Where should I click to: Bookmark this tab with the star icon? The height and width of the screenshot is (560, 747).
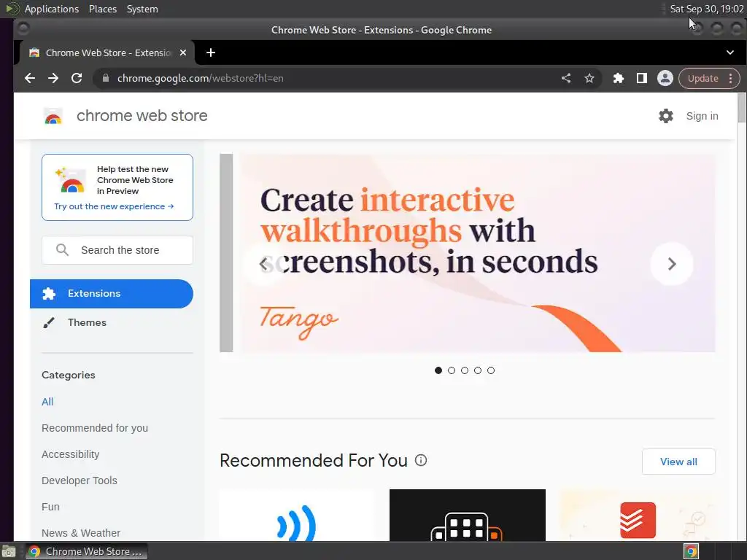(589, 78)
